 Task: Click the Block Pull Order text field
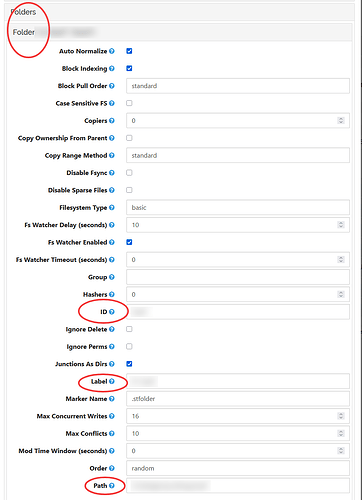pos(238,86)
